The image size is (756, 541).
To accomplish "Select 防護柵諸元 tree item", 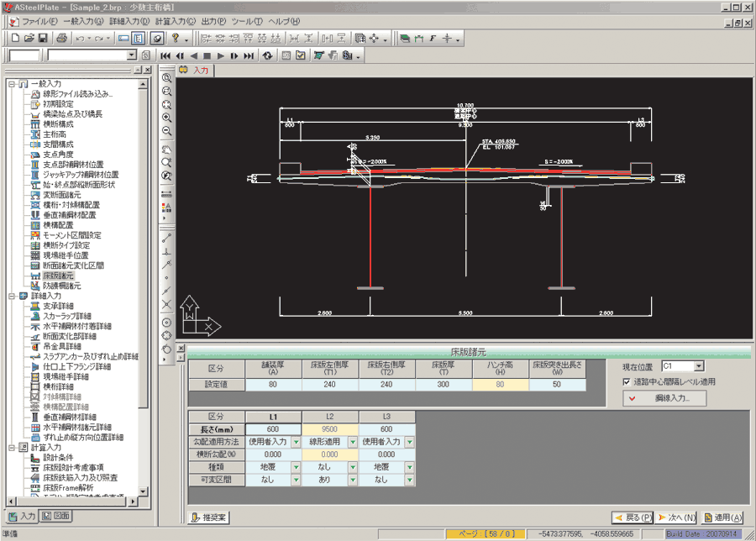I will coord(62,286).
